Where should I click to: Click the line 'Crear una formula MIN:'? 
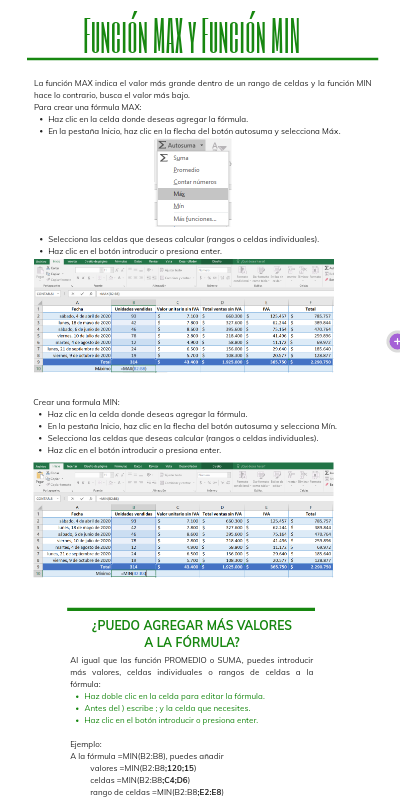tap(77, 402)
